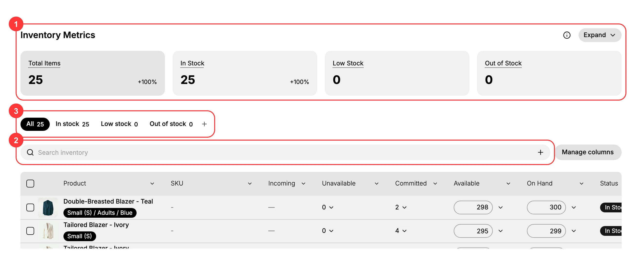The image size is (644, 269).
Task: Open the Unavailable column chevron
Action: [376, 183]
